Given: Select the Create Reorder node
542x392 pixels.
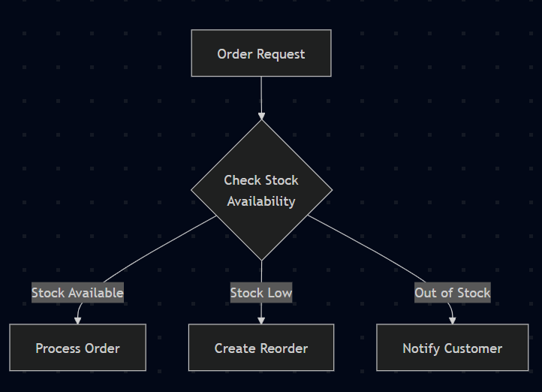Looking at the screenshot, I should (261, 348).
